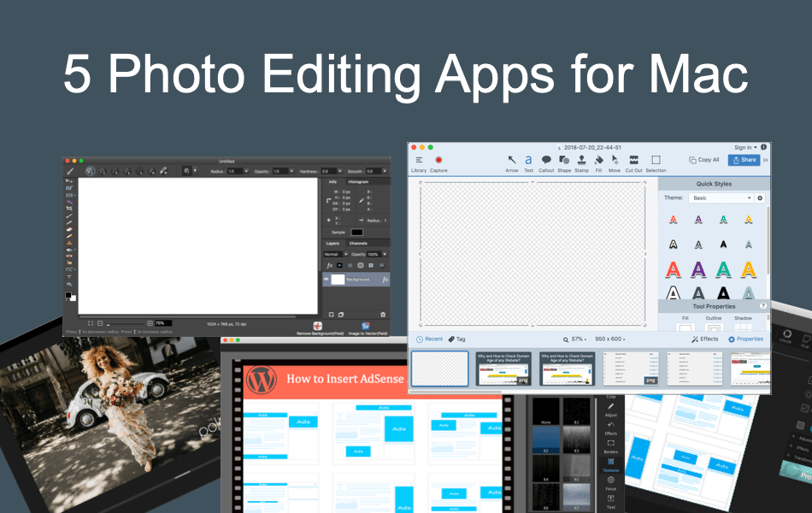Image resolution: width=812 pixels, height=513 pixels.
Task: Switch to the Layers tab
Action: tap(332, 243)
